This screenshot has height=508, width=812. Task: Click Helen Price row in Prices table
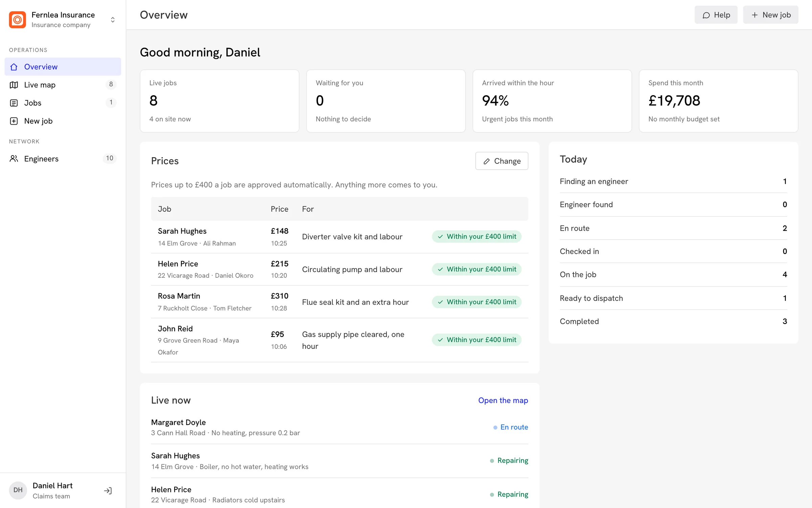[x=340, y=269]
